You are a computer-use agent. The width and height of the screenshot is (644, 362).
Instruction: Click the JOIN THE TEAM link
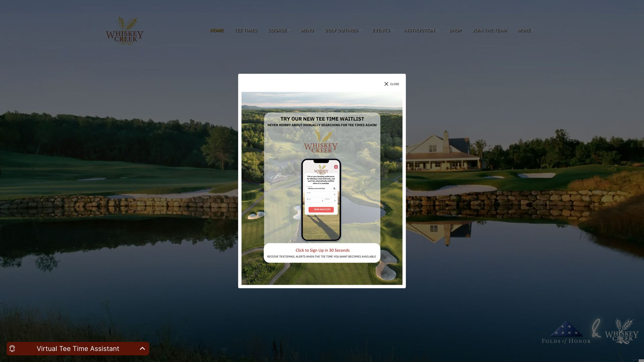[x=490, y=30]
